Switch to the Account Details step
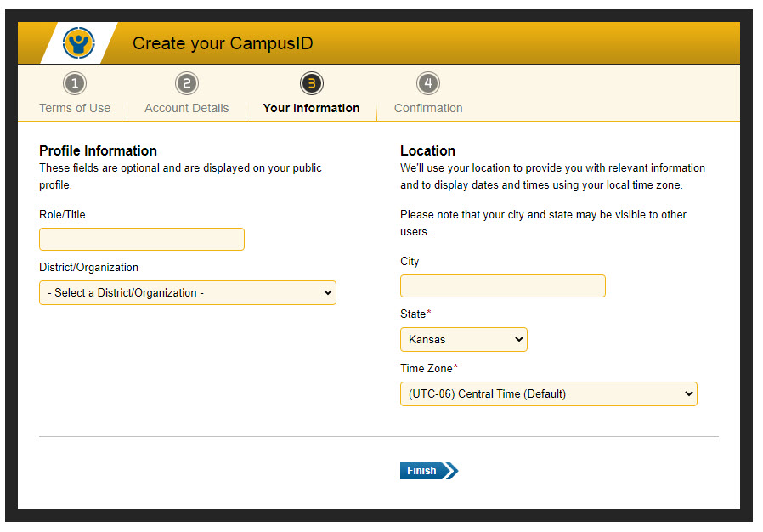 (x=187, y=108)
